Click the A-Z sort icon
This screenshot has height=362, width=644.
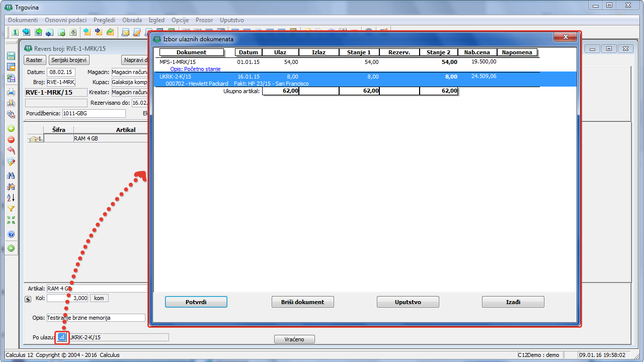click(11, 197)
